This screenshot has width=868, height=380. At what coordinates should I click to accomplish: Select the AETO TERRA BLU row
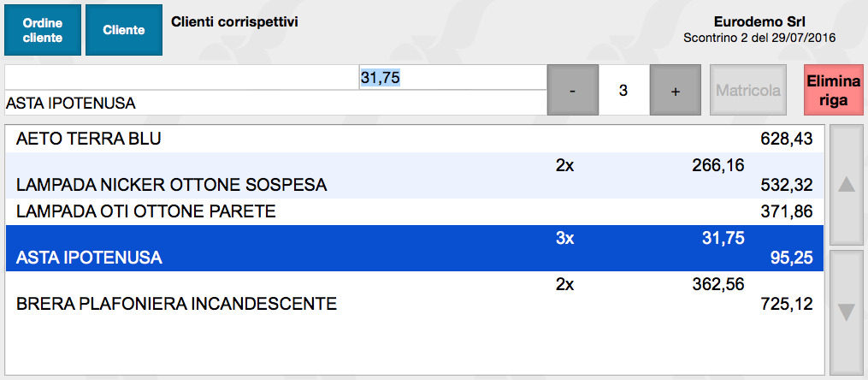(x=414, y=139)
